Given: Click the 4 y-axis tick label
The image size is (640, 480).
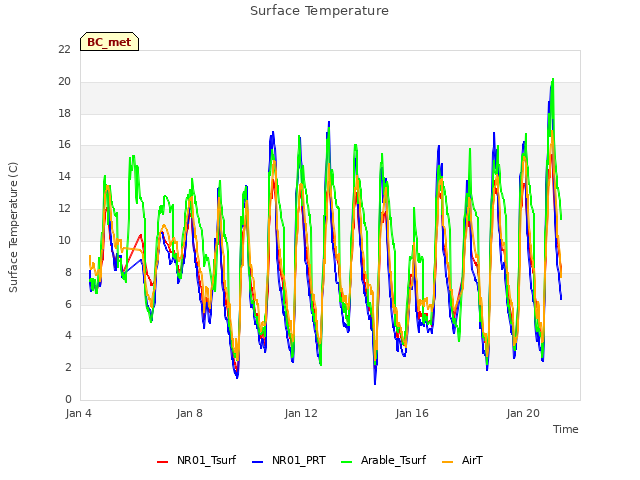Looking at the screenshot, I should (x=68, y=336).
